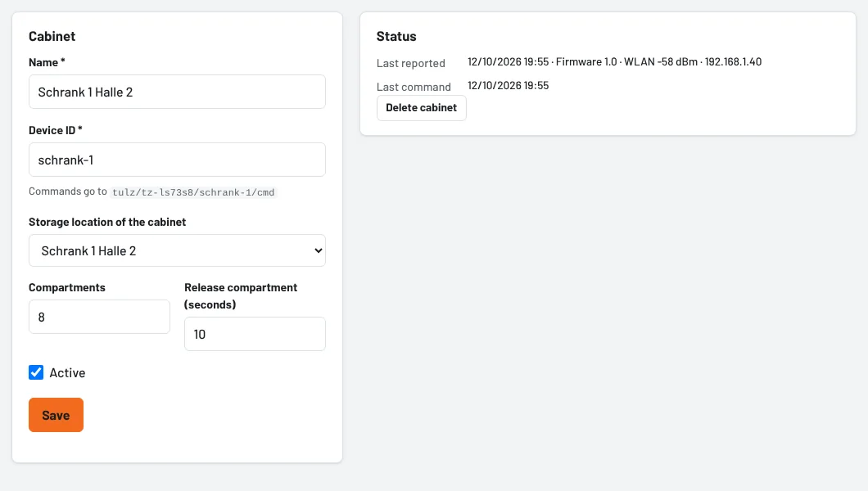Viewport: 868px width, 491px height.
Task: Click the command topic path code text
Action: (x=193, y=192)
